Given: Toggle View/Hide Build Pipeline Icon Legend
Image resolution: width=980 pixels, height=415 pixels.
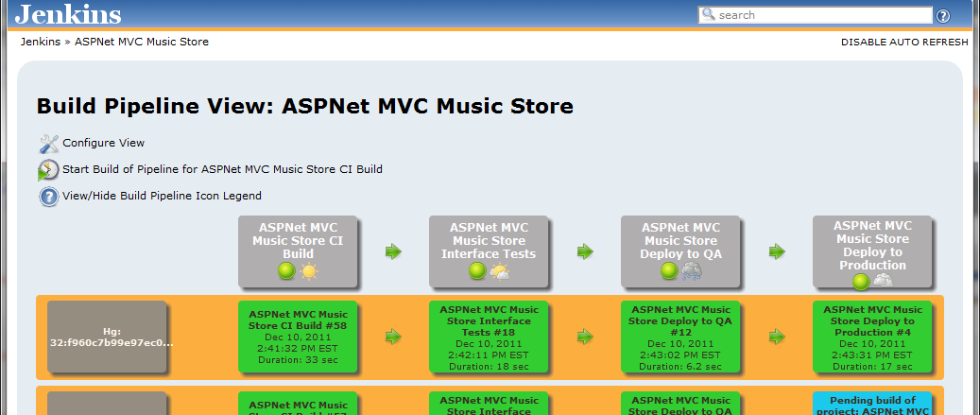Looking at the screenshot, I should (x=162, y=196).
